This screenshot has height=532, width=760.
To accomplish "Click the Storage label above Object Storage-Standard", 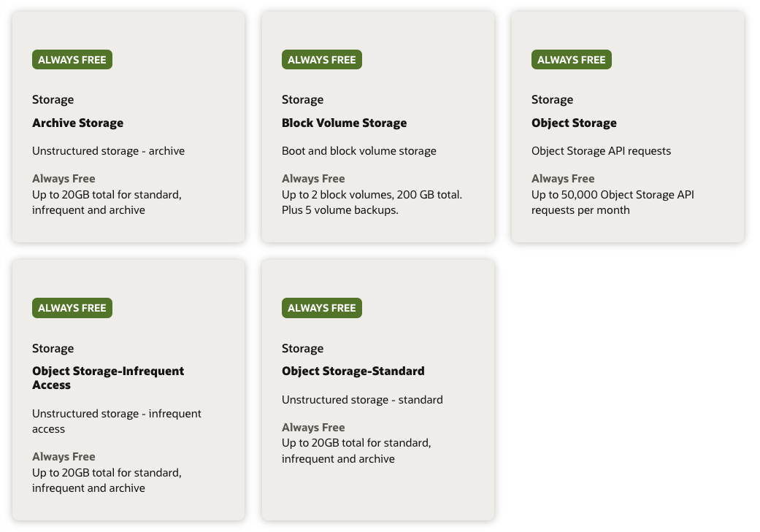I will click(302, 348).
